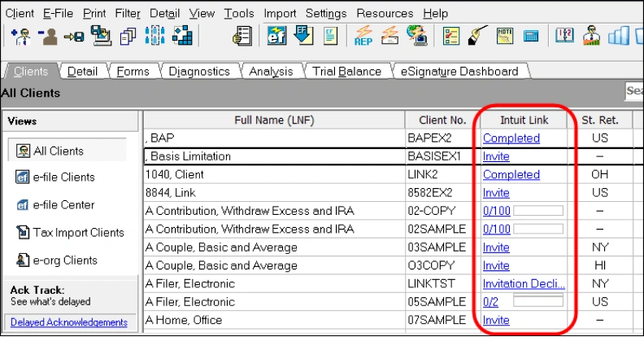
Task: Click the lightning envelope icon
Action: pos(389,35)
